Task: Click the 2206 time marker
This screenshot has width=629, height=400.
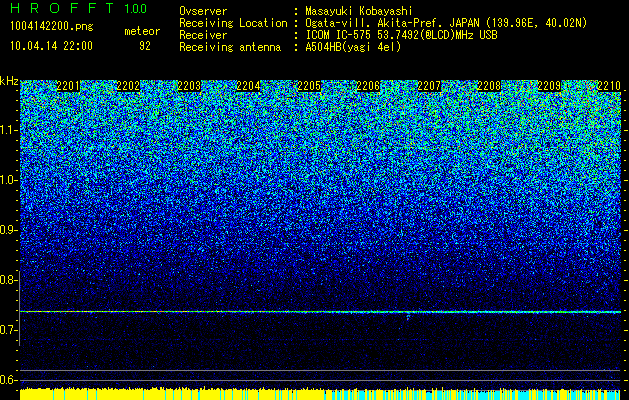Action: click(368, 85)
